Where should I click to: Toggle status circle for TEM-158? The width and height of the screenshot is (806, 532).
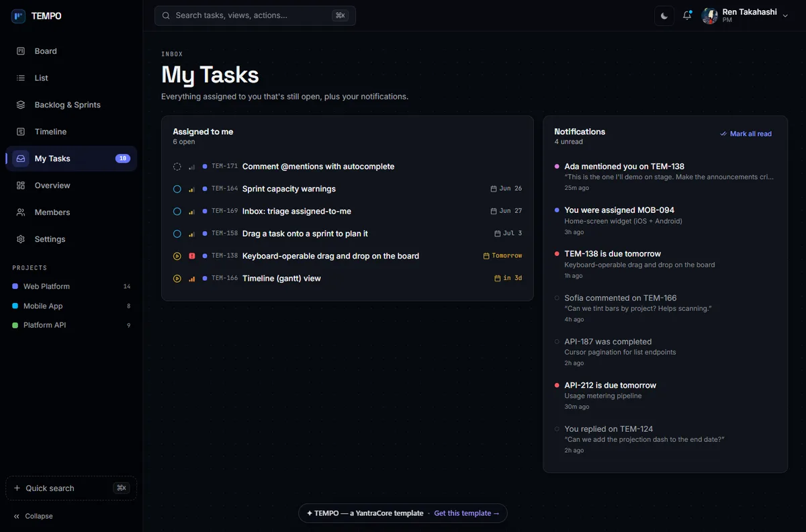pos(177,234)
